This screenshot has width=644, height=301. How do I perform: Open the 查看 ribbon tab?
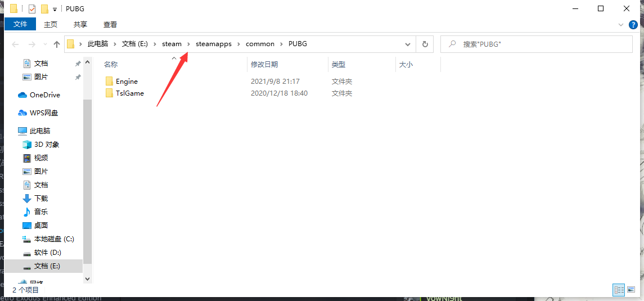click(x=110, y=24)
